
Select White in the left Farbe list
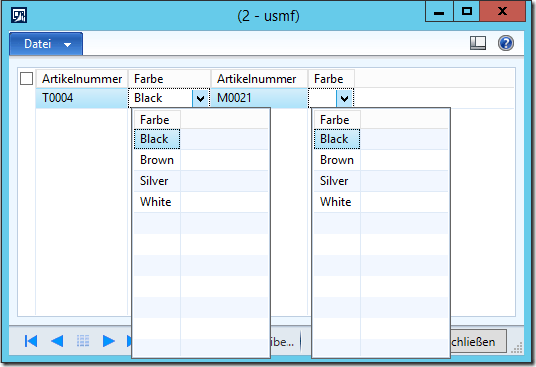[157, 202]
